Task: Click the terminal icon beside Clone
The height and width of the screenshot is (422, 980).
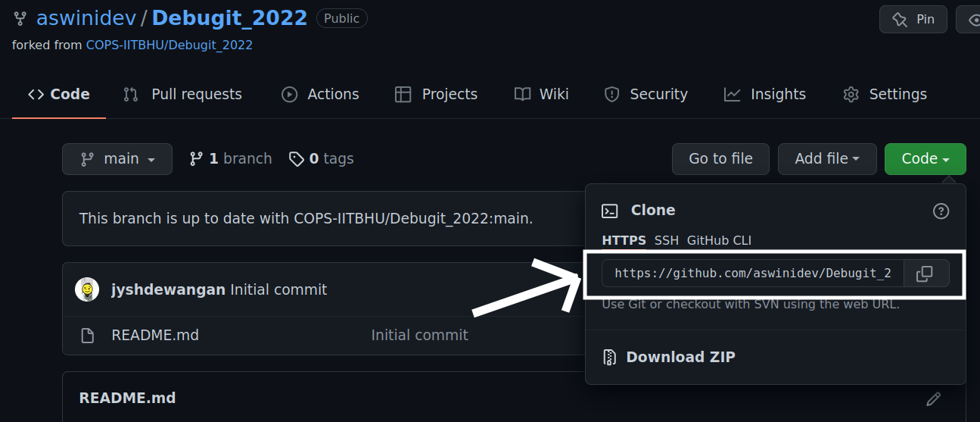Action: pos(609,211)
